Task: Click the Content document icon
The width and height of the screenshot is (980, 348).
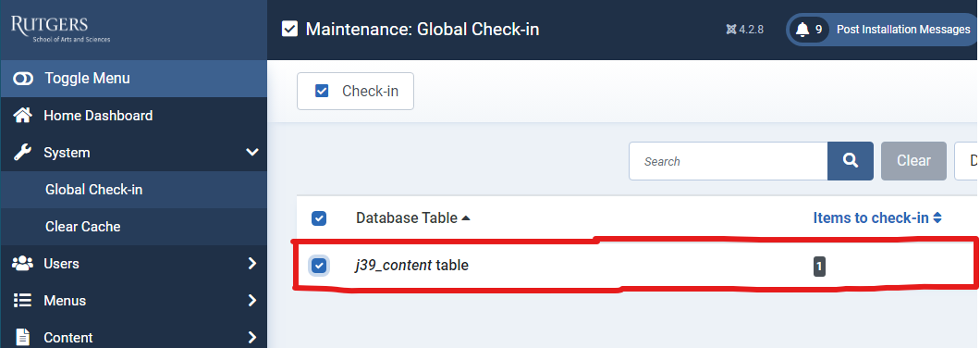Action: (x=22, y=338)
